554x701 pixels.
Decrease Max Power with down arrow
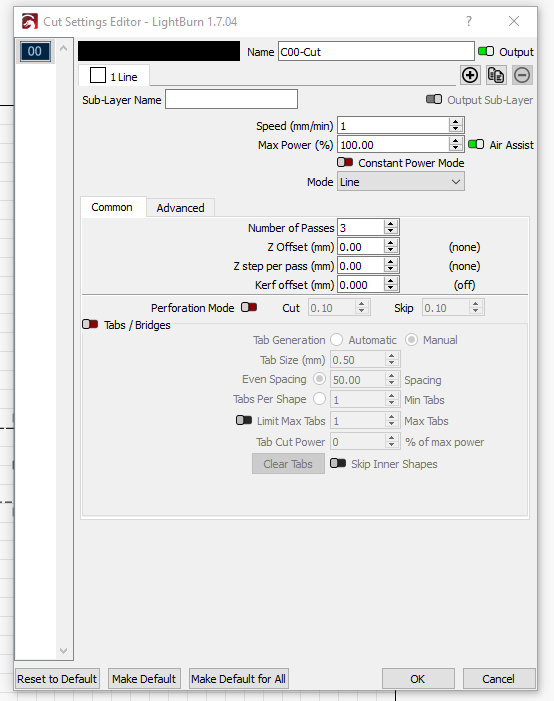point(455,148)
